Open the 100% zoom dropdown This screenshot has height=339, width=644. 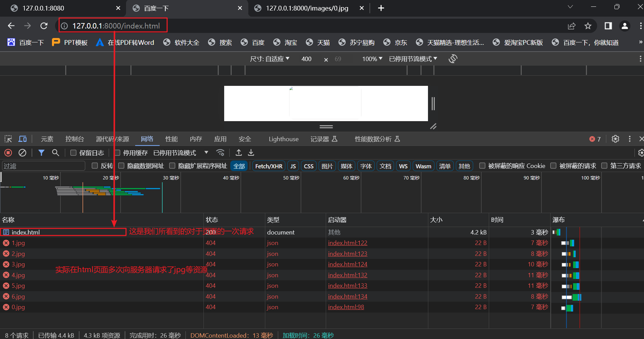[372, 59]
